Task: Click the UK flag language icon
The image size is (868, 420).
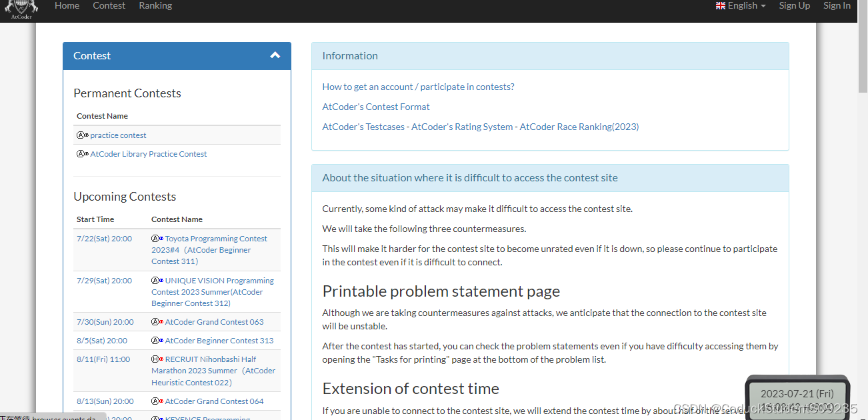Action: point(720,5)
